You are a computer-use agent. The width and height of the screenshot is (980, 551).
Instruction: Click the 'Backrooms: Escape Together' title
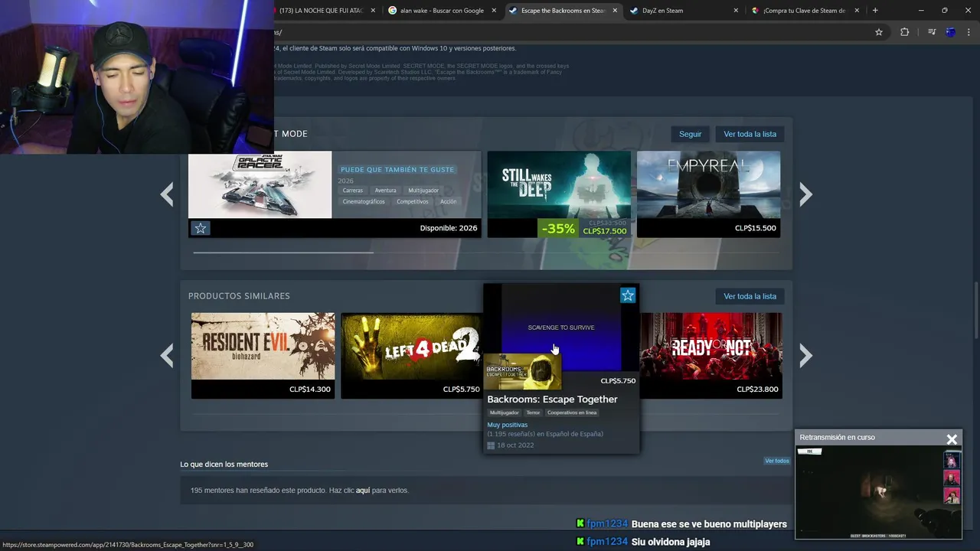(552, 399)
